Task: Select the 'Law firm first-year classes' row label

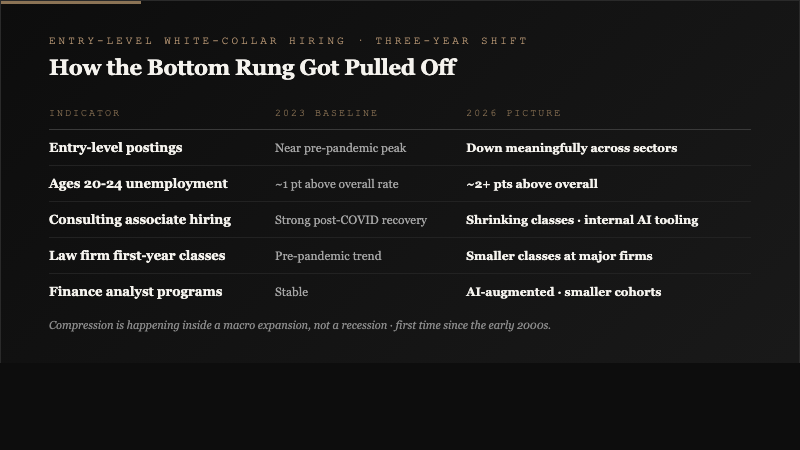Action: coord(137,256)
